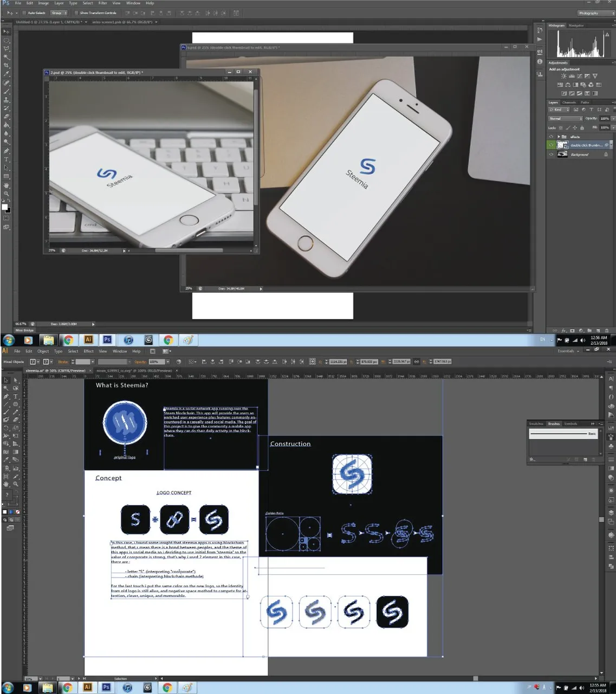Open the Symbols tab in Illustrator panel
This screenshot has width=616, height=694.
[570, 424]
